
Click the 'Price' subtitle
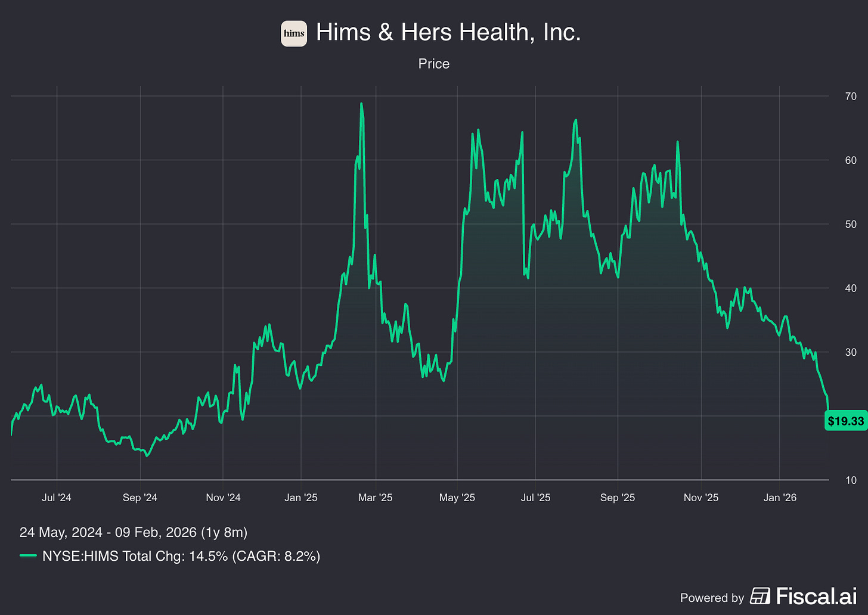coord(434,64)
